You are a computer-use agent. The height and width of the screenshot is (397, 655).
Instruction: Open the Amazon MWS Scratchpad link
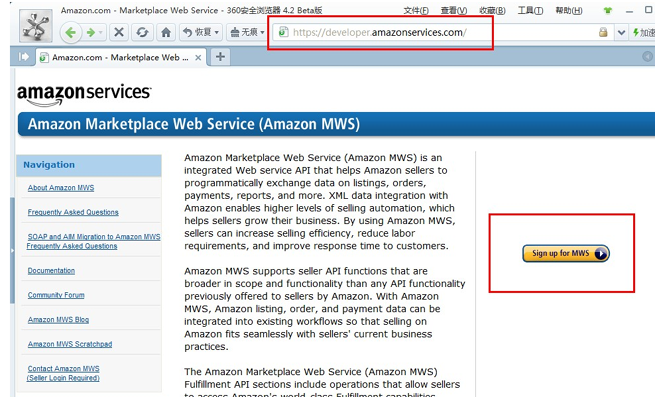(x=70, y=344)
